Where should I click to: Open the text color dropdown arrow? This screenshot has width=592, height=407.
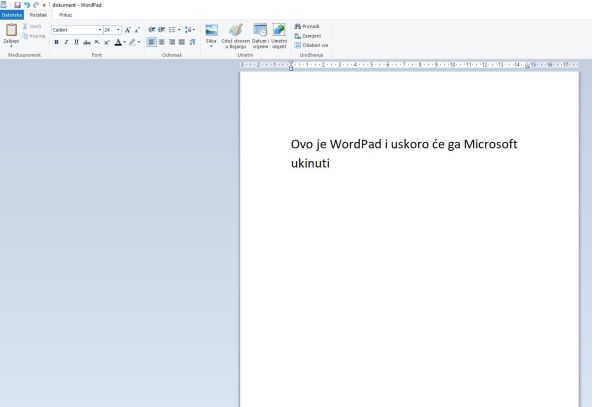pyautogui.click(x=125, y=42)
